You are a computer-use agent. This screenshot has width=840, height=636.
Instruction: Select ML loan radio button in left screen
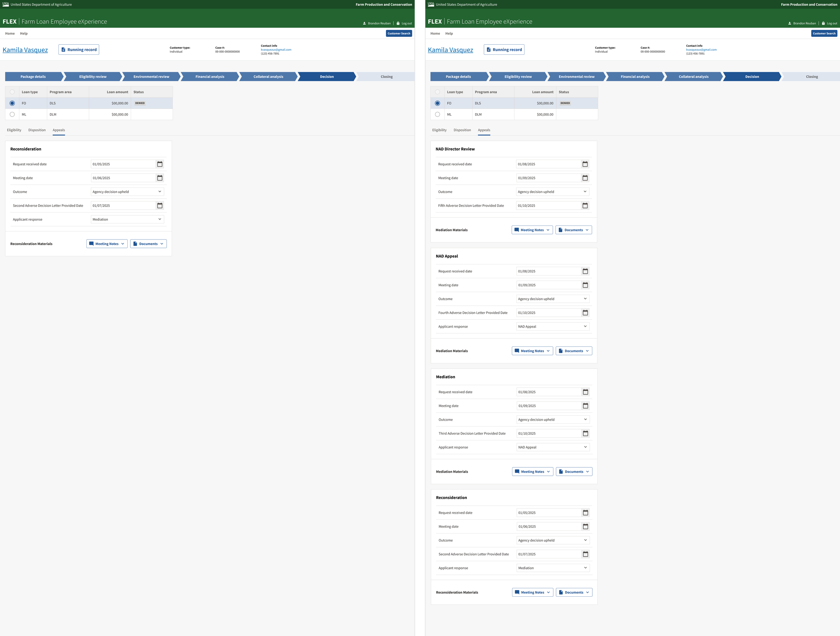[x=12, y=114]
